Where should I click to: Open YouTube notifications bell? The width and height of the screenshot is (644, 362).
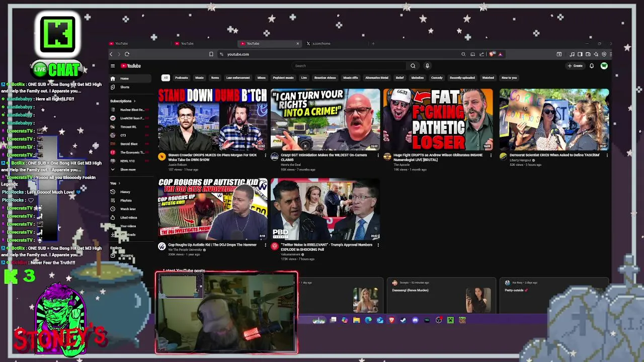[x=592, y=66]
